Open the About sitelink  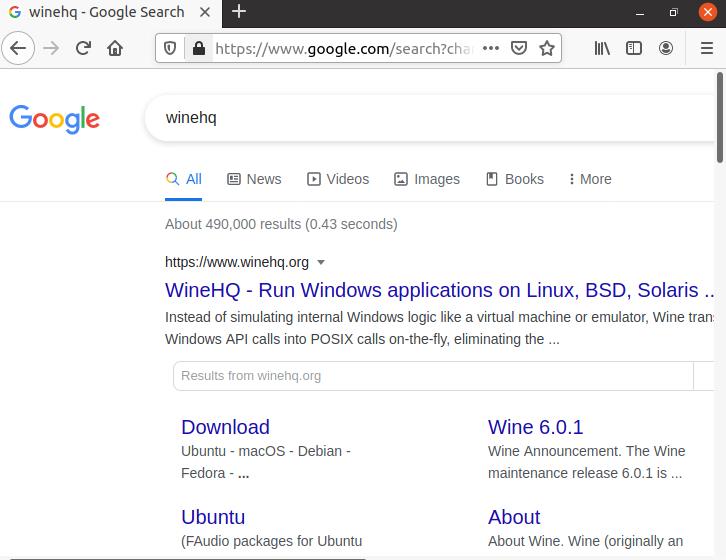[x=514, y=517]
